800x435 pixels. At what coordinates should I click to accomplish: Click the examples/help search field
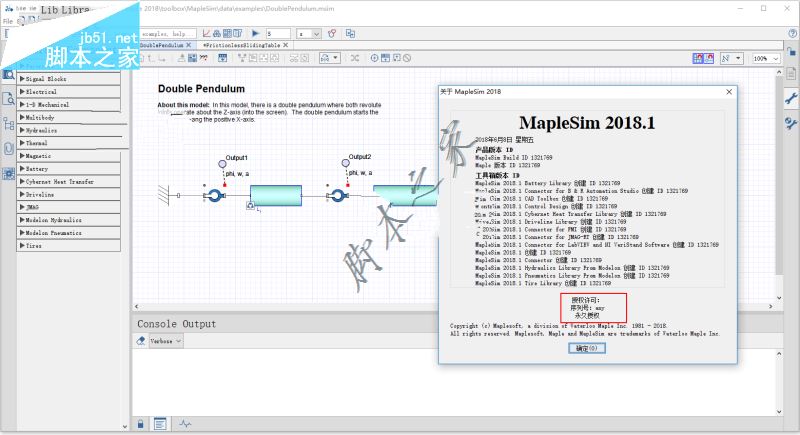(x=167, y=34)
